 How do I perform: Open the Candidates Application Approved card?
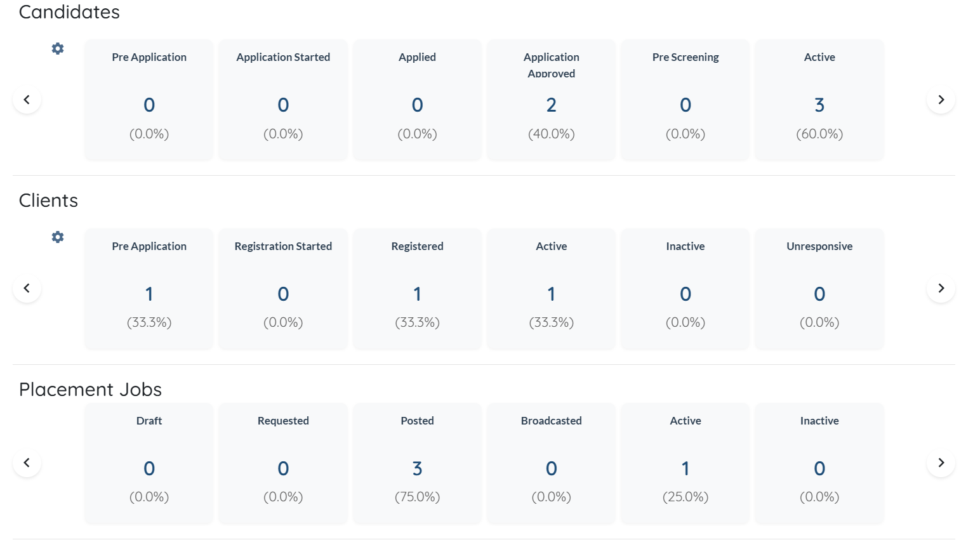coord(551,100)
